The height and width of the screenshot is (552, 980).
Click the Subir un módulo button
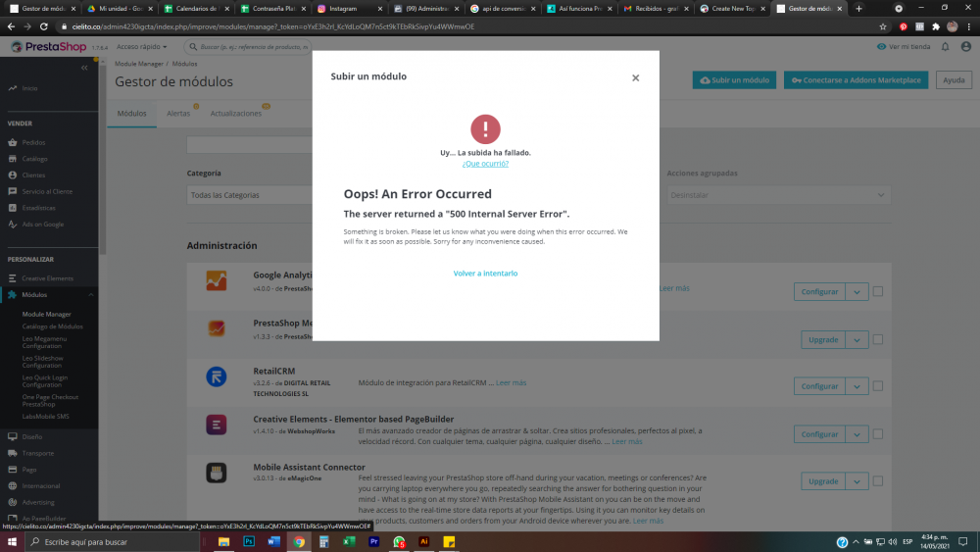(734, 80)
